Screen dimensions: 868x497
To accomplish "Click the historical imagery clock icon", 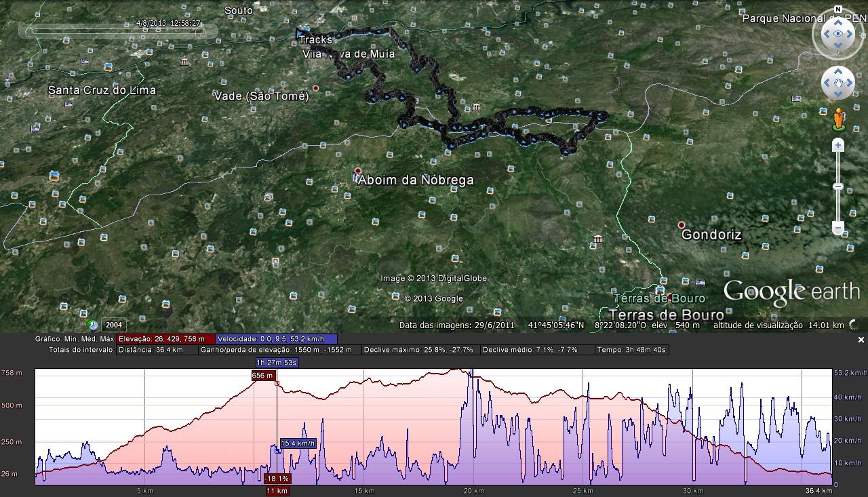I will point(92,325).
